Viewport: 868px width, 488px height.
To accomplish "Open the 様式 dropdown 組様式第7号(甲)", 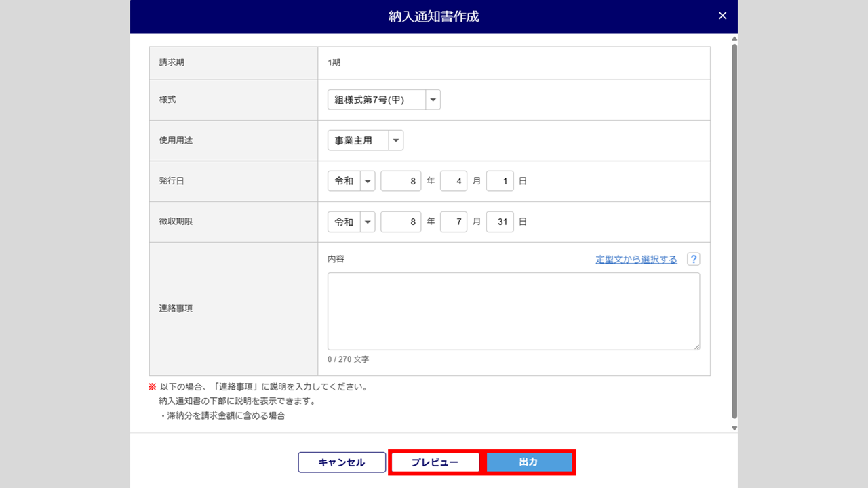I will tap(384, 100).
